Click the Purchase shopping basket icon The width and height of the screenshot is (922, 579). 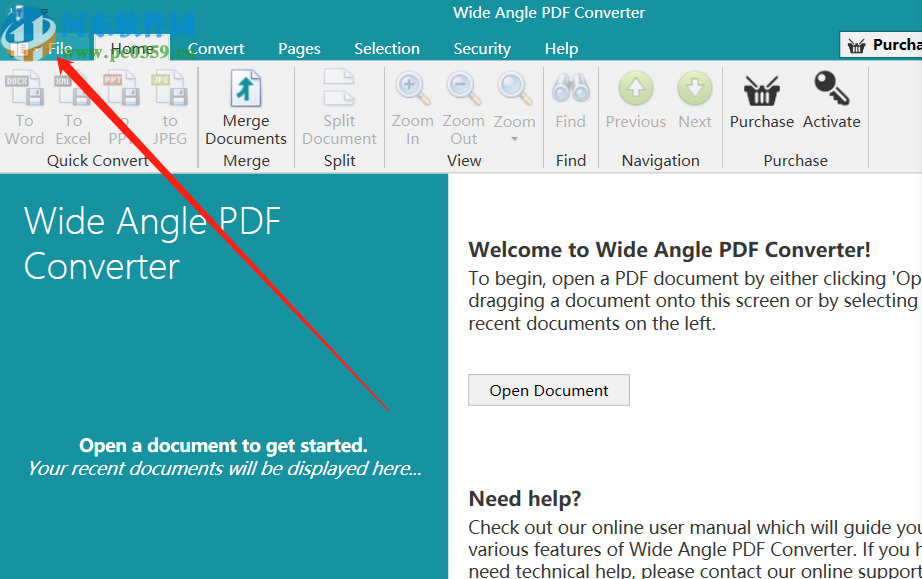[x=761, y=93]
